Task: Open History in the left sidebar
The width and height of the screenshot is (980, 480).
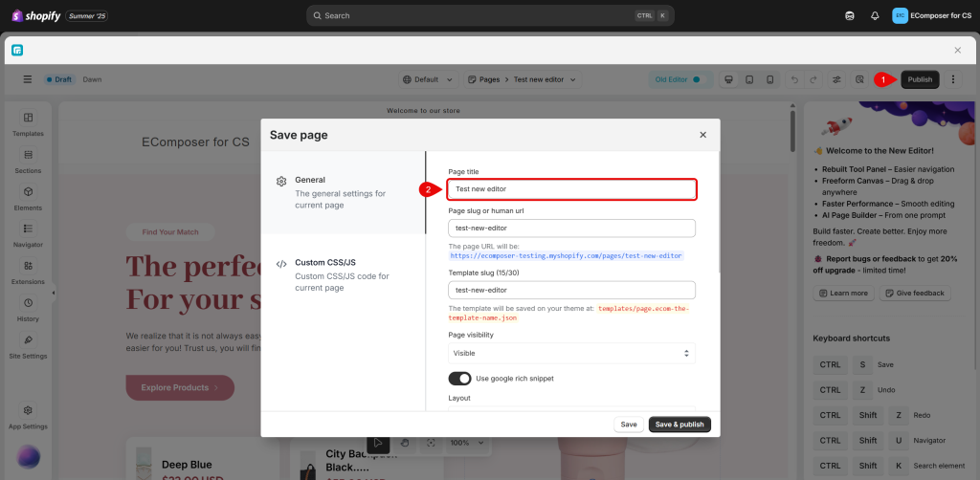Action: 28,309
